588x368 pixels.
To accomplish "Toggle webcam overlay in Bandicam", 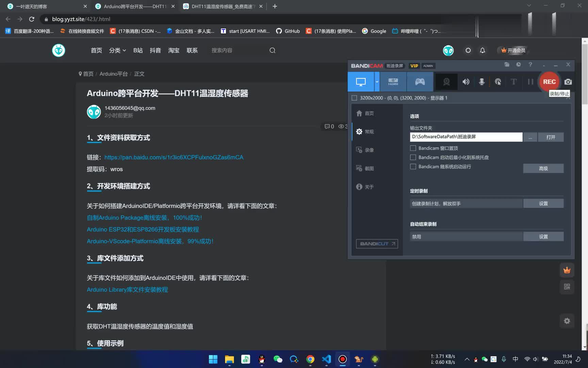I will point(446,82).
